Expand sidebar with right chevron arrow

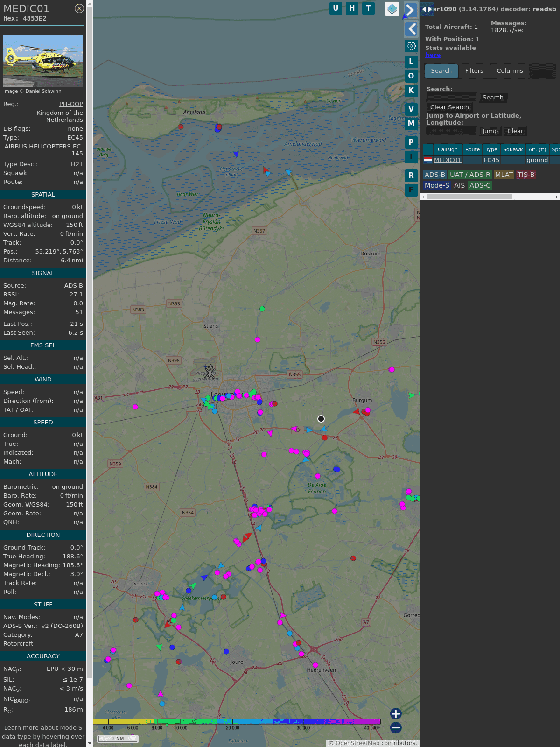tap(410, 10)
